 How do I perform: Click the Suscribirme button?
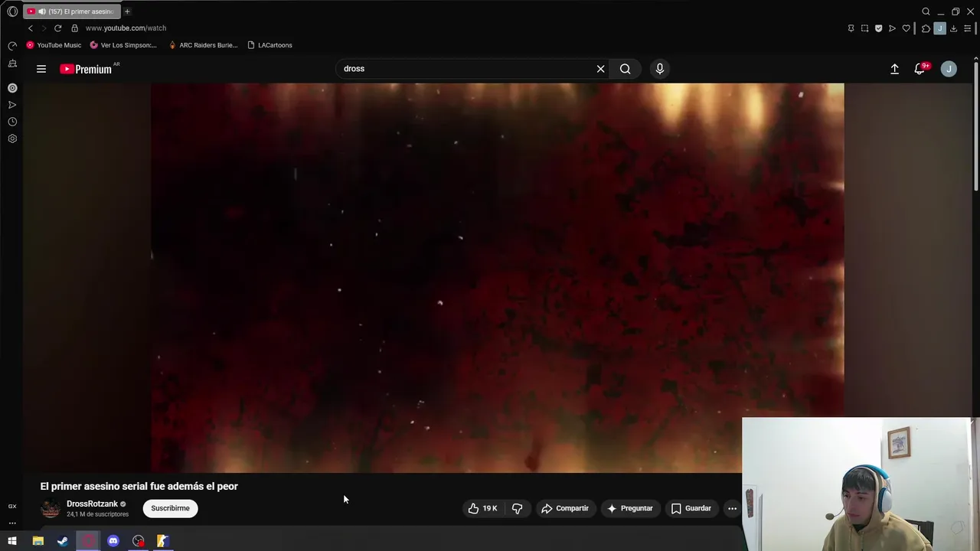click(170, 508)
